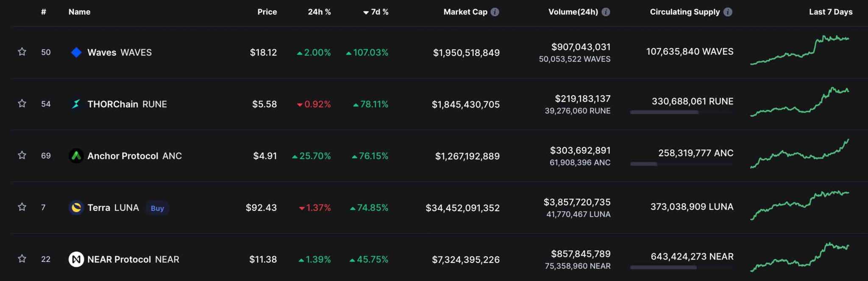
Task: Click the Anchor Protocol logo icon
Action: (76, 156)
